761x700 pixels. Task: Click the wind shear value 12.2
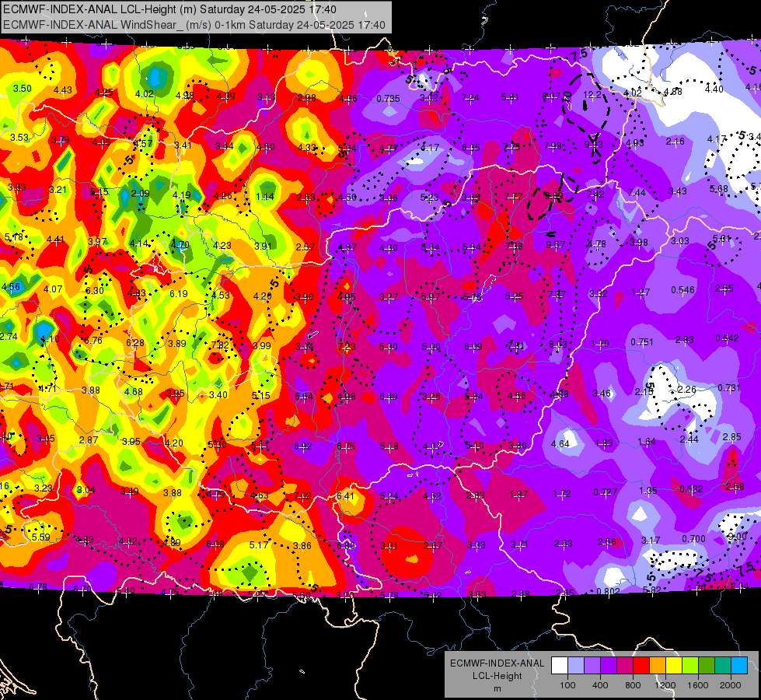point(592,95)
